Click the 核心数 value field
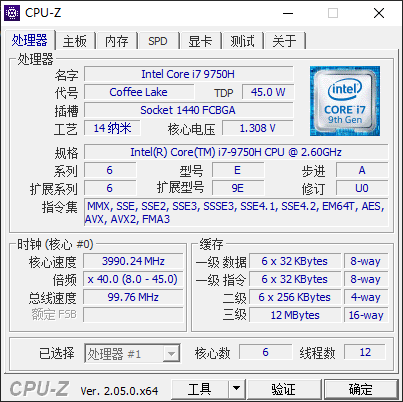The height and width of the screenshot is (402, 403). pos(265,352)
